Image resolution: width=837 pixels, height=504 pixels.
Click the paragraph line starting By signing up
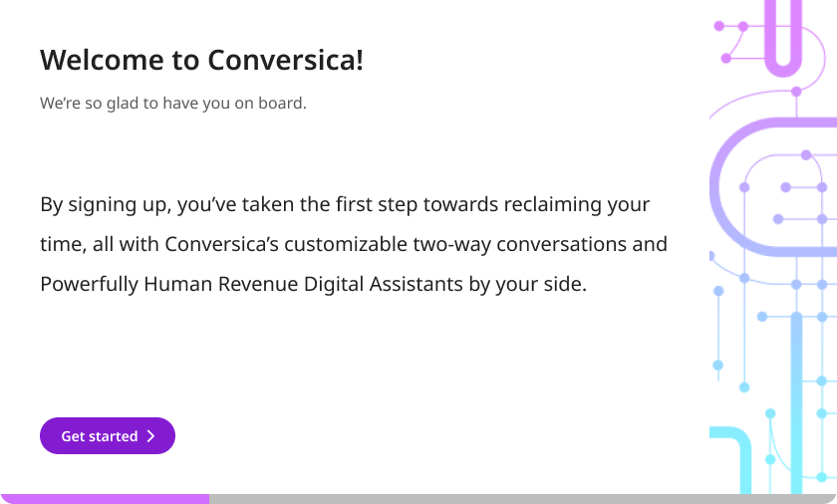pyautogui.click(x=345, y=205)
